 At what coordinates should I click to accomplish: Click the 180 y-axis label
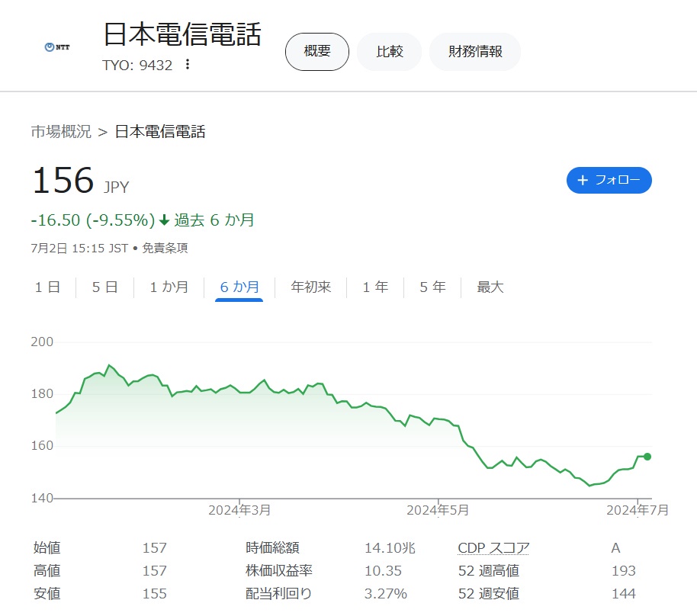[x=42, y=394]
